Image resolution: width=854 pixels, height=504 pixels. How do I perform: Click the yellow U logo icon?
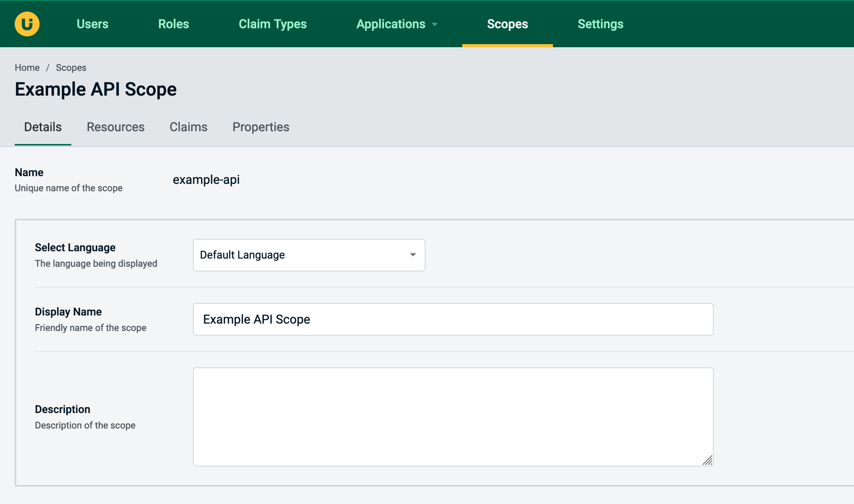click(x=27, y=24)
